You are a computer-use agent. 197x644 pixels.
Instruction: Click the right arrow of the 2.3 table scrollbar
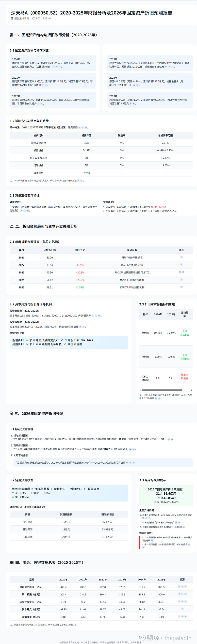(x=192, y=390)
